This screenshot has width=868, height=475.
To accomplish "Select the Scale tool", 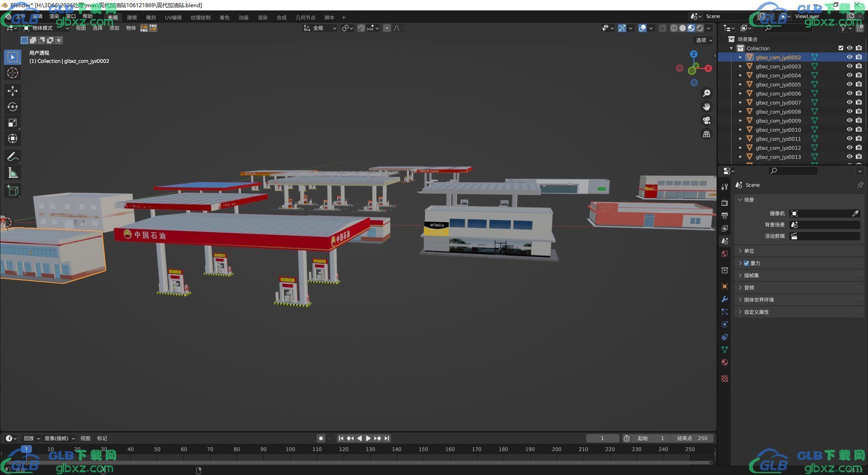I will (x=13, y=123).
